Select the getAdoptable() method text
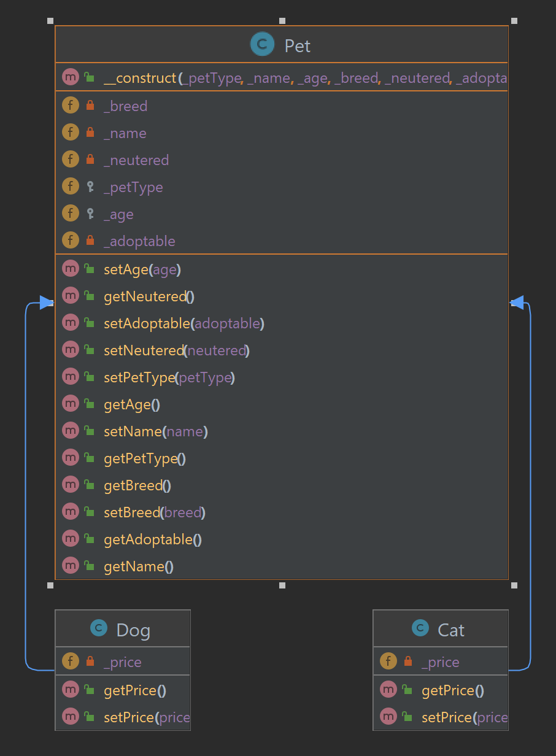556x756 pixels. (x=153, y=539)
